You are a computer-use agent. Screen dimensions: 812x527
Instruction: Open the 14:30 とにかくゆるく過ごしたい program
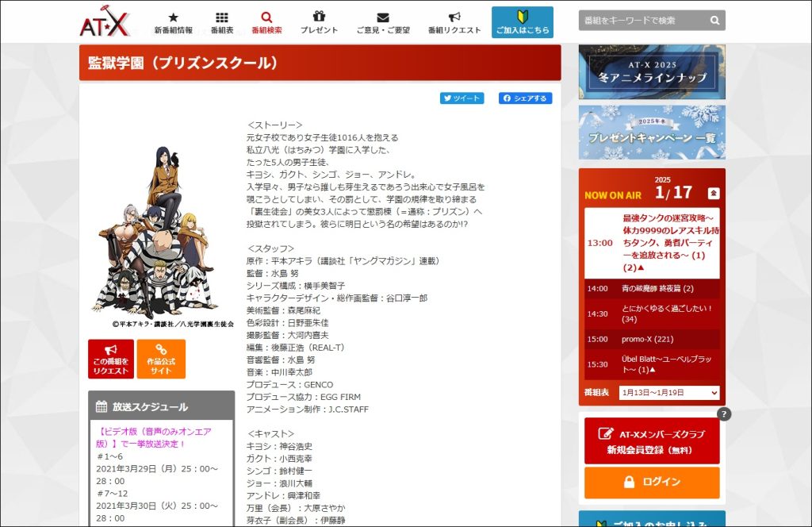point(652,314)
